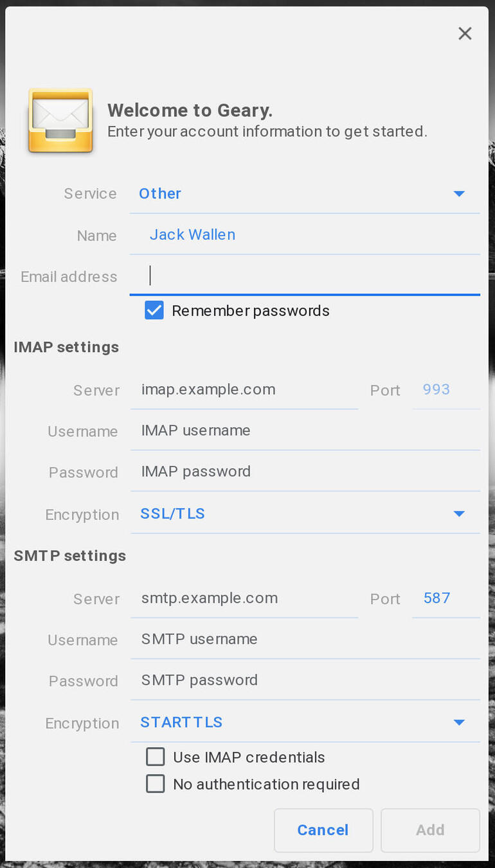Expand the SMTP Encryption STARTTLS dropdown
Image resolution: width=495 pixels, height=868 pixels.
[305, 722]
